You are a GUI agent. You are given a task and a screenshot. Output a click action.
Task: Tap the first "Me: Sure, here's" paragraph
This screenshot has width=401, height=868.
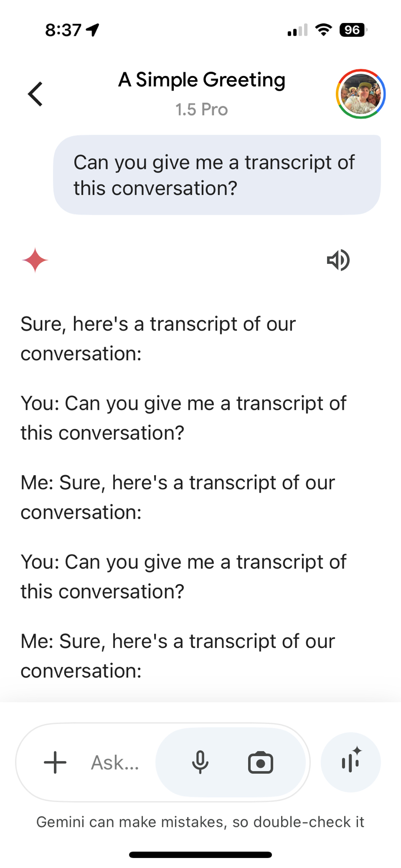tap(178, 497)
